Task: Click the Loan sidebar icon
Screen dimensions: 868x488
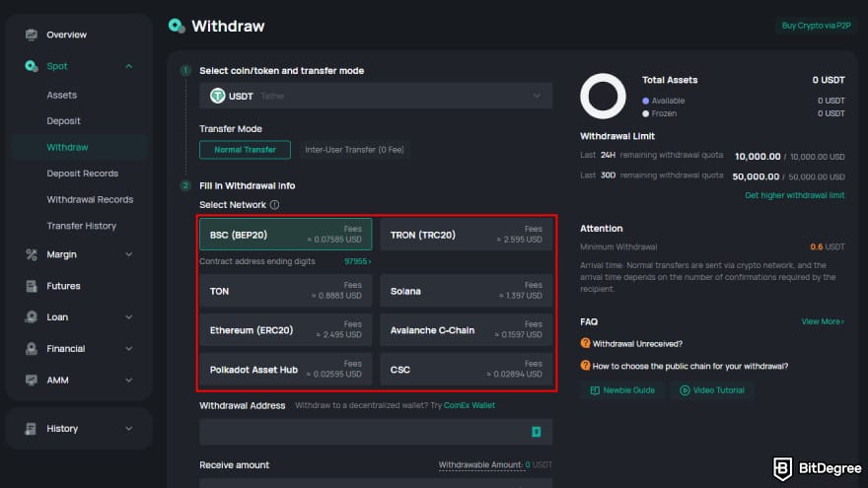Action: [31, 317]
